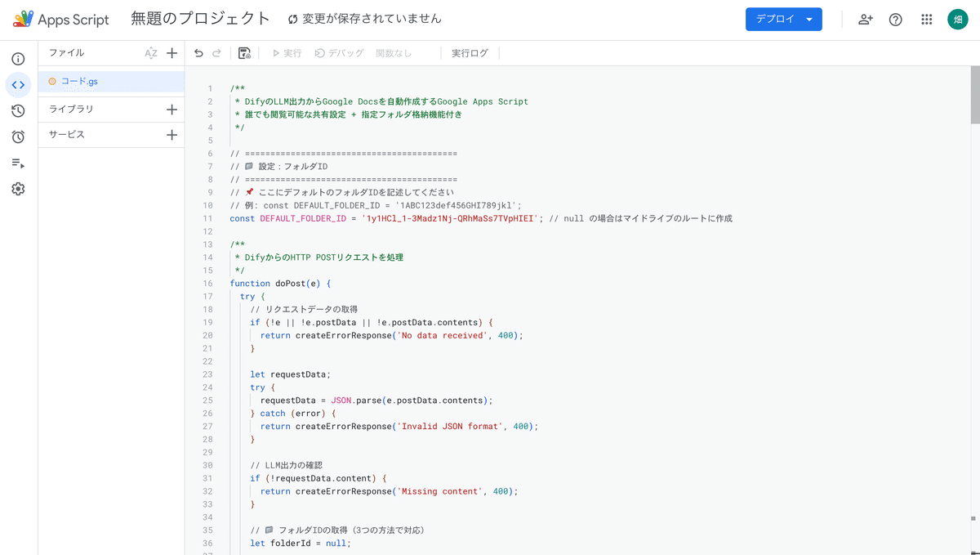Undo the last code edit
This screenshot has width=980, height=555.
(x=197, y=52)
